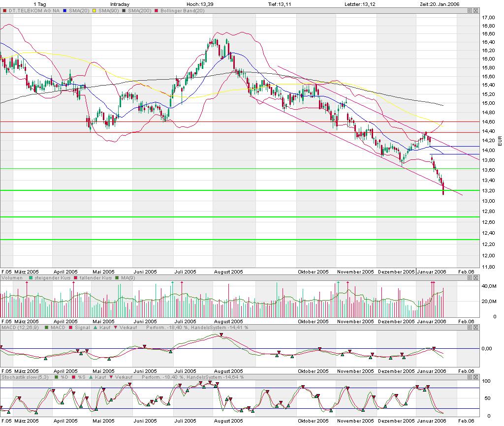
Task: Click the 'EUR' axis unit label
Action: 500,141
